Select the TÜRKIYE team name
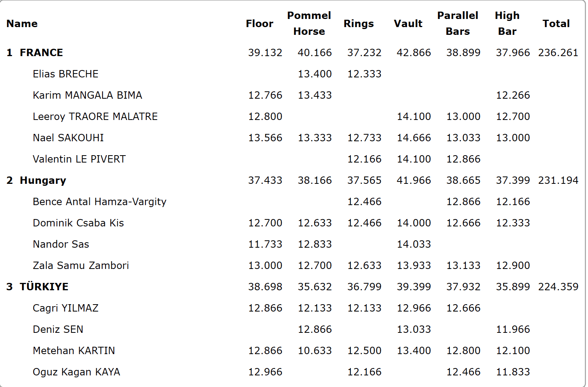The height and width of the screenshot is (387, 588). (44, 287)
